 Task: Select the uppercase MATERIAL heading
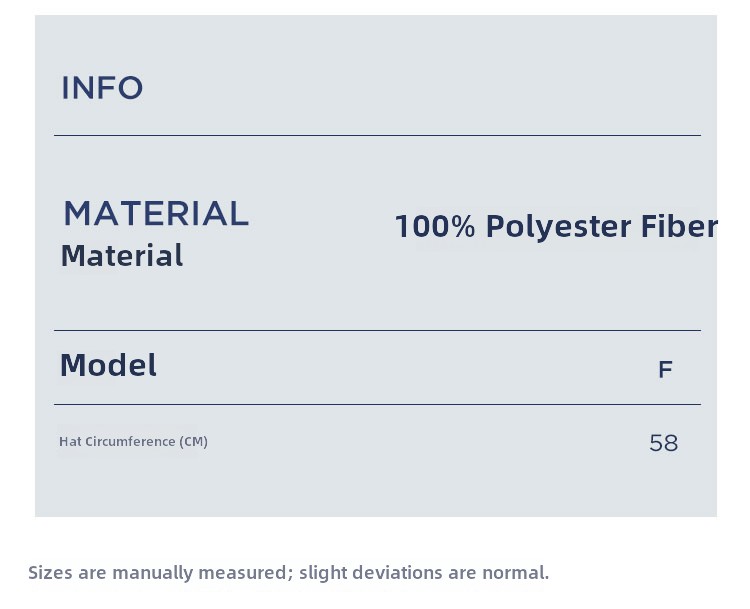156,213
